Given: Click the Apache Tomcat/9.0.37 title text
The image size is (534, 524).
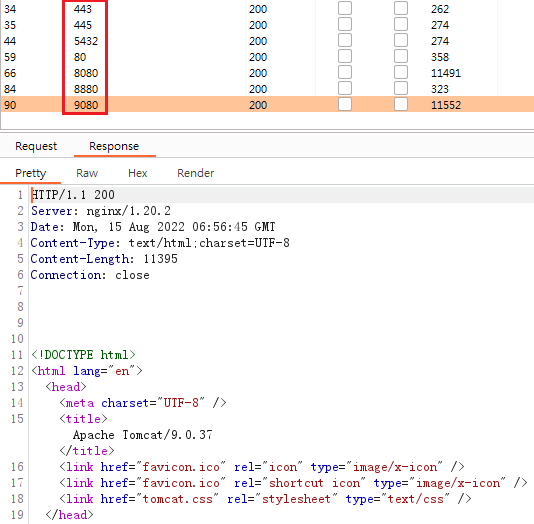Looking at the screenshot, I should click(x=143, y=435).
